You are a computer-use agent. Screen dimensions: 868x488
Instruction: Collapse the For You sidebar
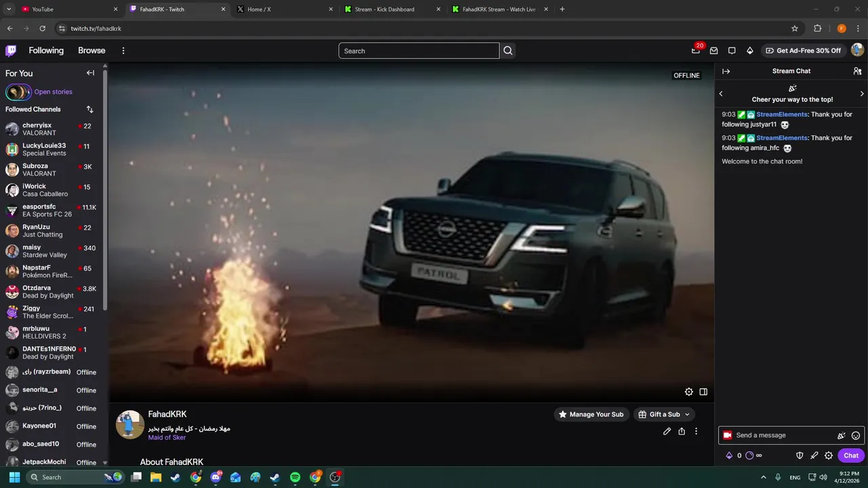click(90, 73)
